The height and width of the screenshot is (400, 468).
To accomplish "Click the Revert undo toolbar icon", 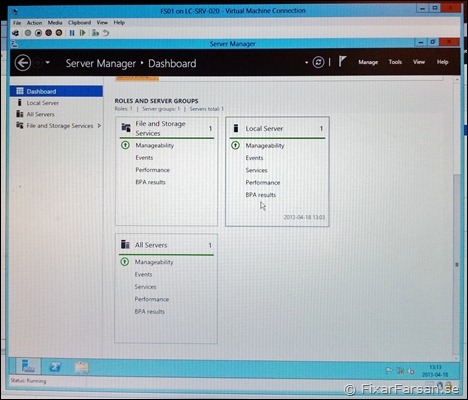I will pyautogui.click(x=106, y=33).
